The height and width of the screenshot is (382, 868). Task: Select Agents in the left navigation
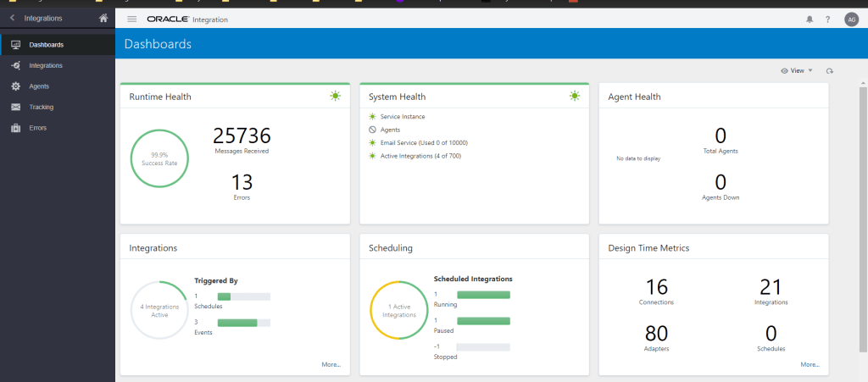point(39,86)
